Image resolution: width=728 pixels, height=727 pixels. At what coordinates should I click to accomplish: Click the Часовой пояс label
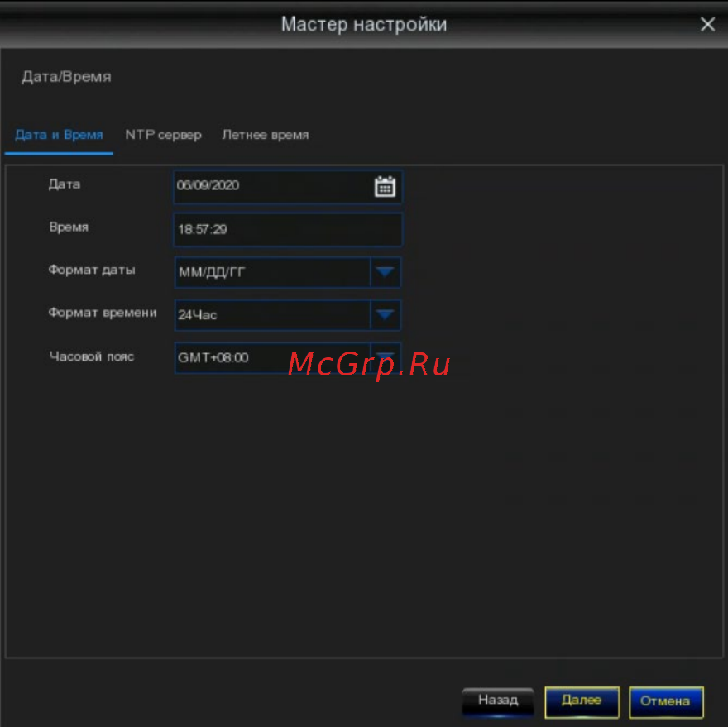click(x=92, y=356)
